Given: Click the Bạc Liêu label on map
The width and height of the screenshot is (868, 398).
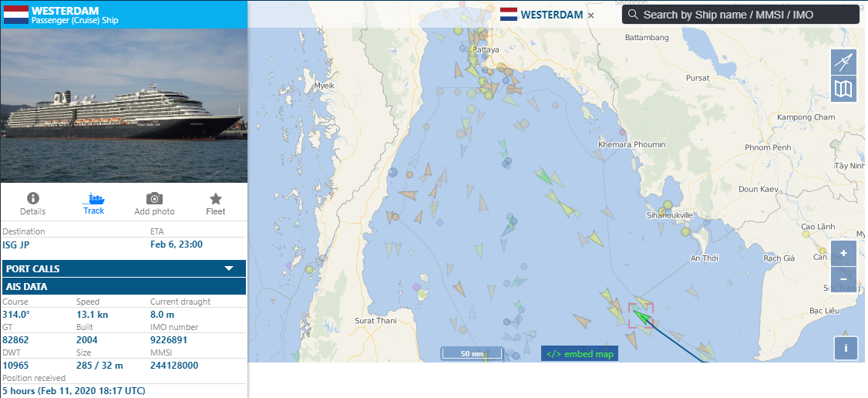Looking at the screenshot, I should pyautogui.click(x=826, y=311).
